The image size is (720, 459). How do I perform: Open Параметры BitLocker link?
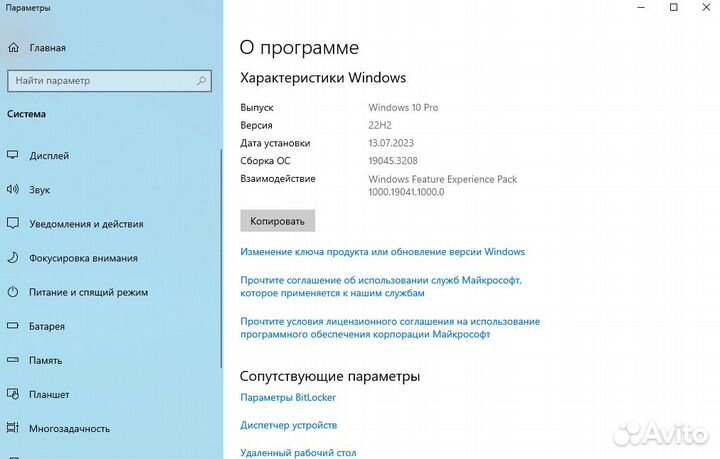point(288,397)
